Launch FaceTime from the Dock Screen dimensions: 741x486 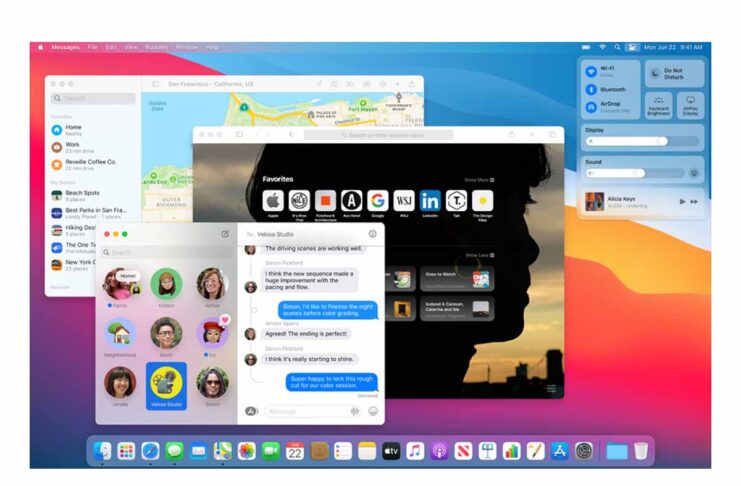[271, 451]
